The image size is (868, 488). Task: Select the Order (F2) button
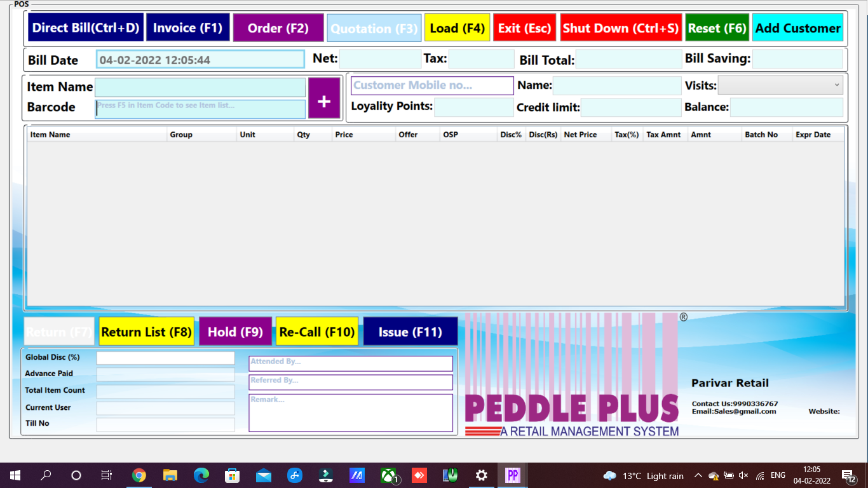(x=278, y=28)
